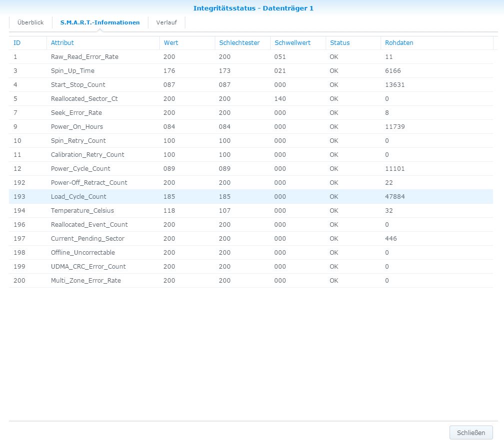
Task: Click the ID 197 cell
Action: (x=19, y=239)
